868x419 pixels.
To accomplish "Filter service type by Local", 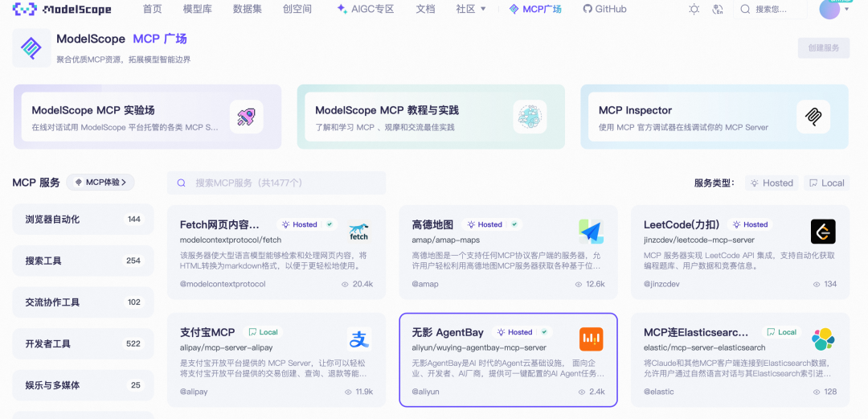I will tap(826, 183).
